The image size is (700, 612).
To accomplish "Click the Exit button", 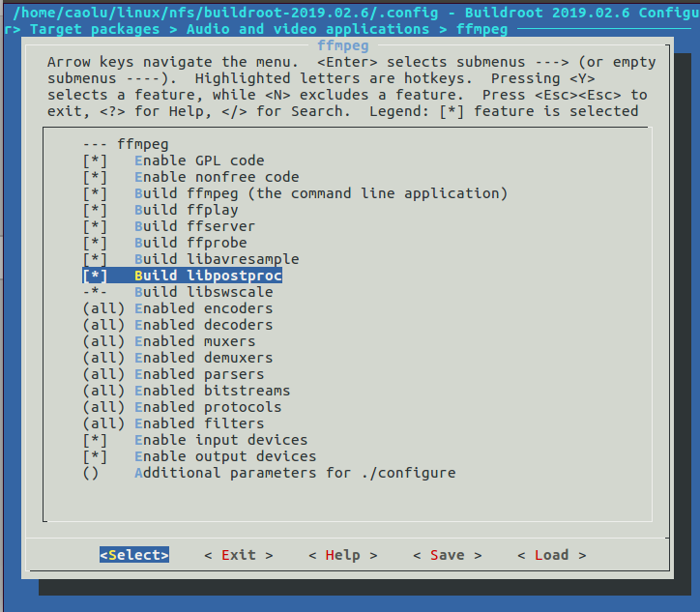I will [239, 555].
